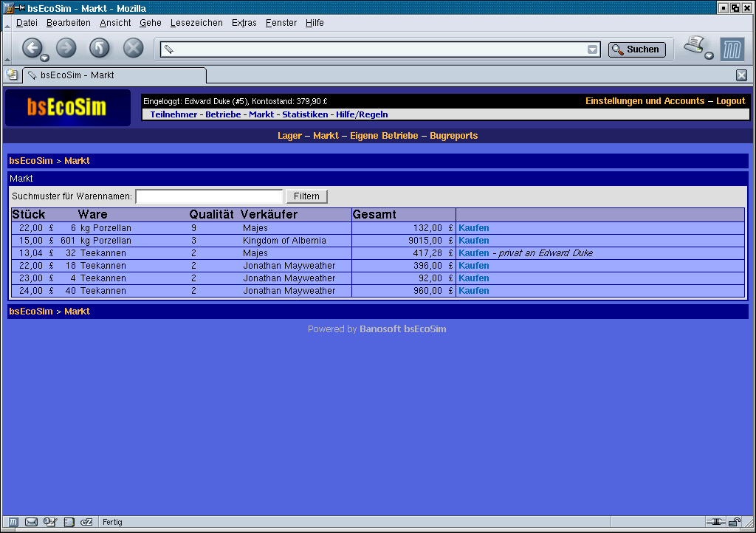
Task: Open the Ansicht menu
Action: (x=115, y=23)
